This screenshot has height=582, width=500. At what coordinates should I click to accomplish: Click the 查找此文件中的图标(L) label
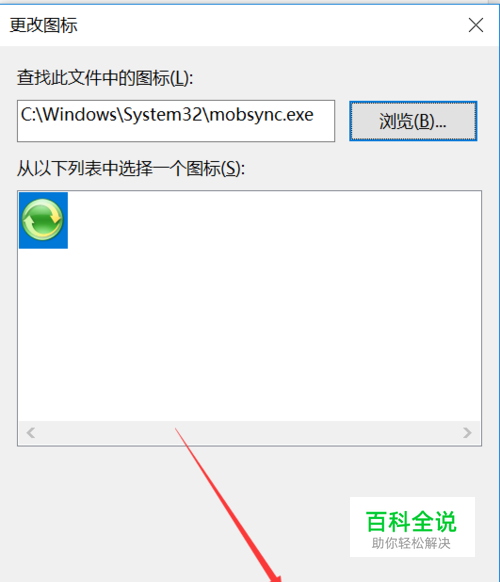coord(105,78)
